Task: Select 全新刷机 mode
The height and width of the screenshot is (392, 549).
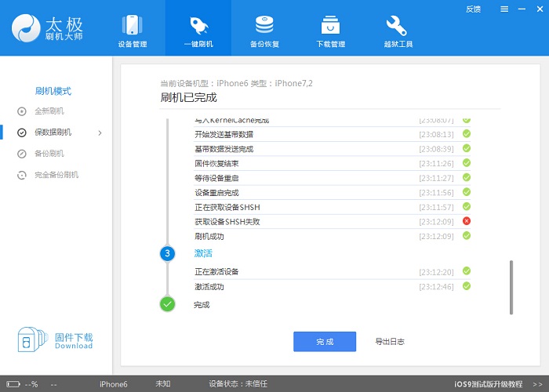Action: 49,111
